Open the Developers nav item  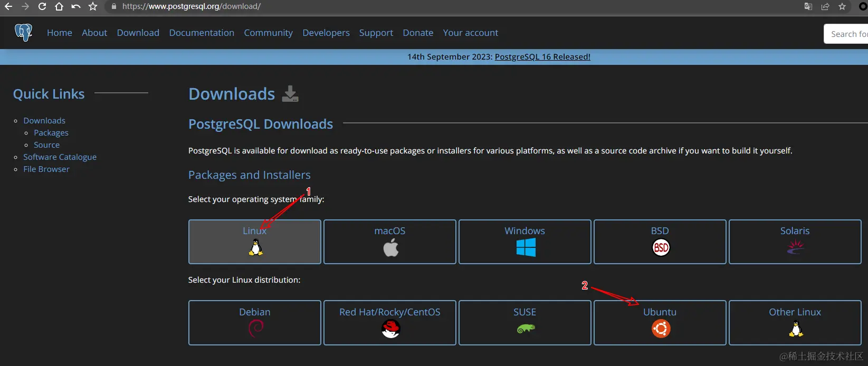click(x=326, y=33)
